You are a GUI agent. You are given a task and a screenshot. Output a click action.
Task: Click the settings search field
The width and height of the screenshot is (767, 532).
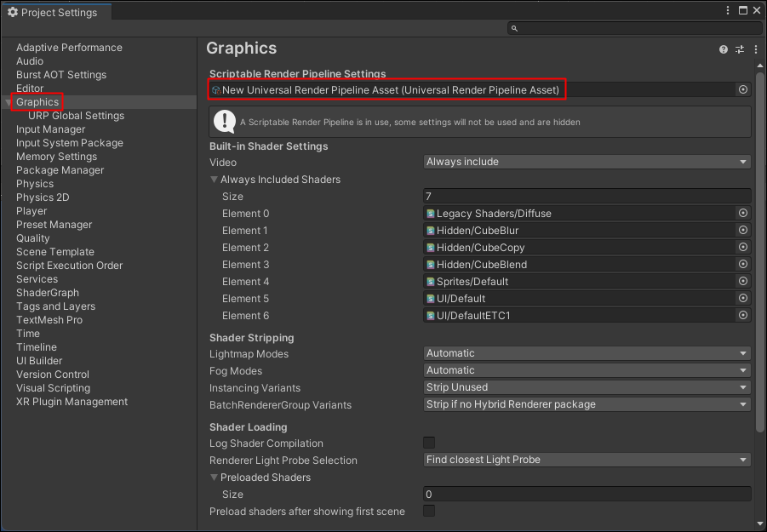[x=635, y=28]
